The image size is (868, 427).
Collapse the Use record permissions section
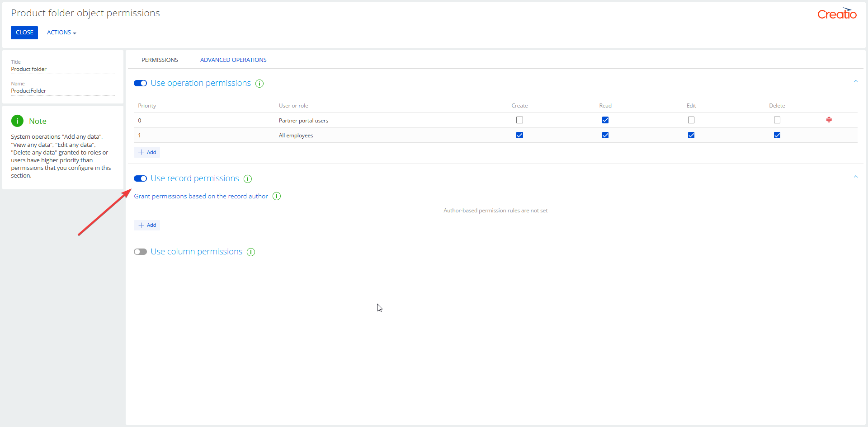pos(856,177)
